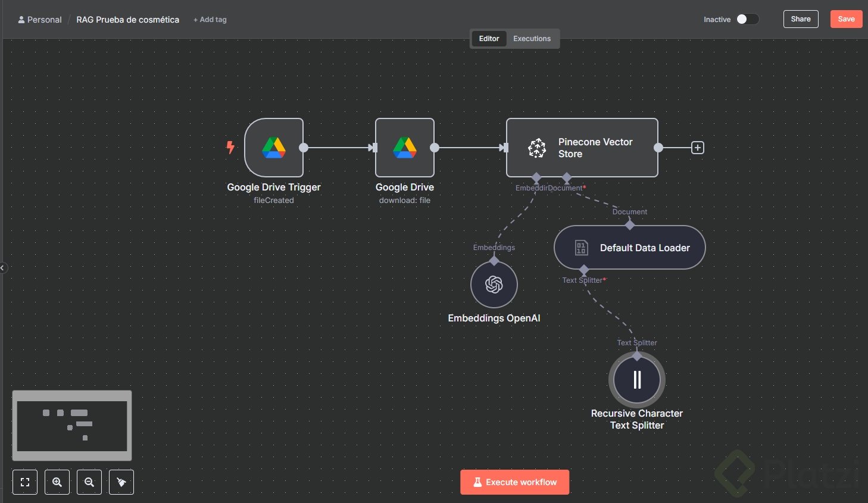Open the Default Data Loader node
Viewport: 868px width, 503px height.
(630, 248)
